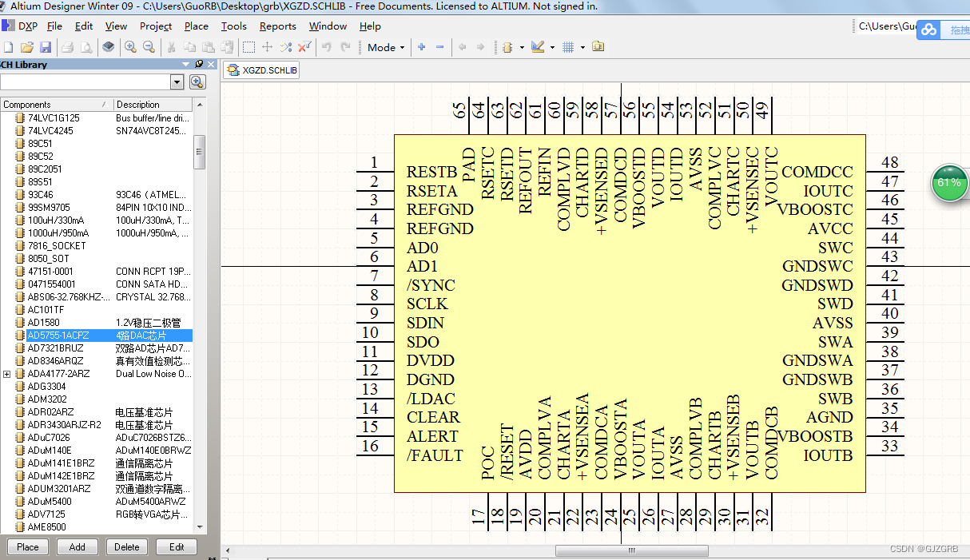The height and width of the screenshot is (560, 970).
Task: Click the Baidu Netdisk upload icon
Action: pos(928,30)
